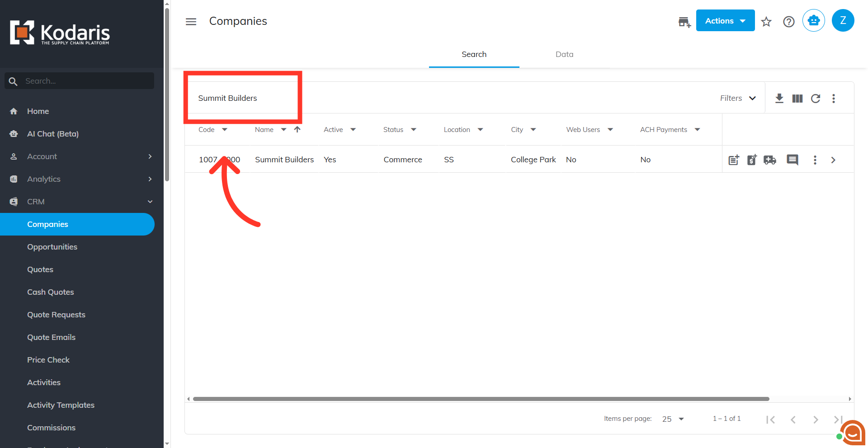The height and width of the screenshot is (448, 868).
Task: Click the sidebar search magnifier icon
Action: pos(13,81)
